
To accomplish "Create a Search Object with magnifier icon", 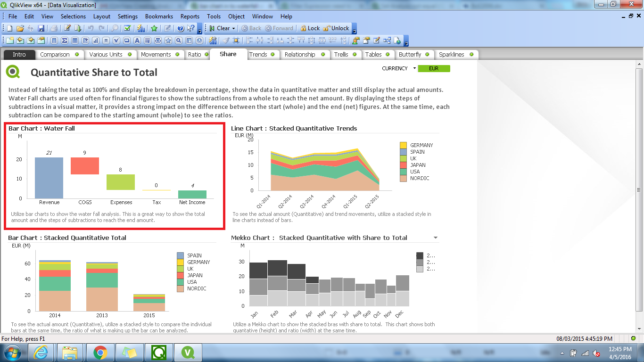I will (x=178, y=41).
